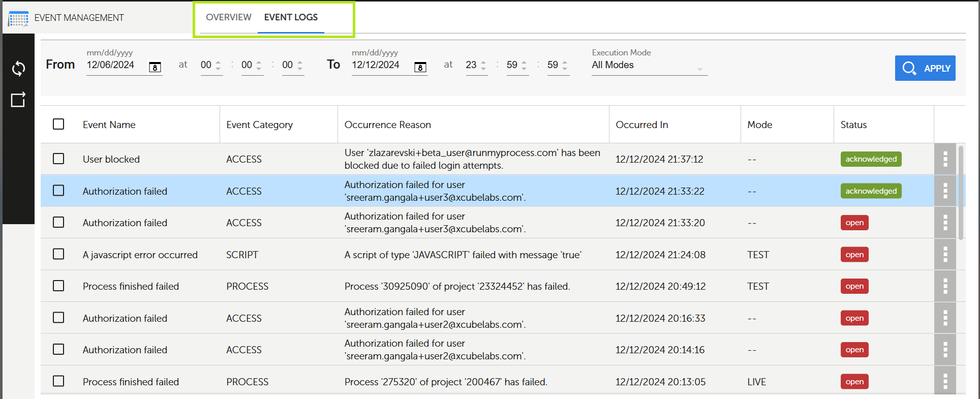Click acknowledged status on the 21:33:22 row
The image size is (980, 399).
(x=871, y=191)
